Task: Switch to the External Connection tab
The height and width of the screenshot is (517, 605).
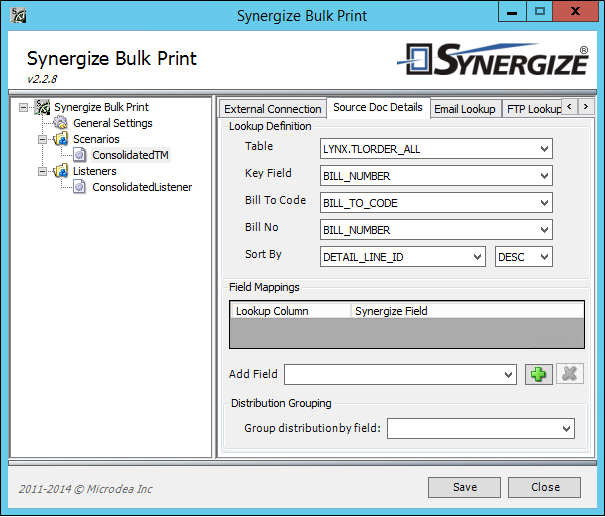Action: (272, 109)
